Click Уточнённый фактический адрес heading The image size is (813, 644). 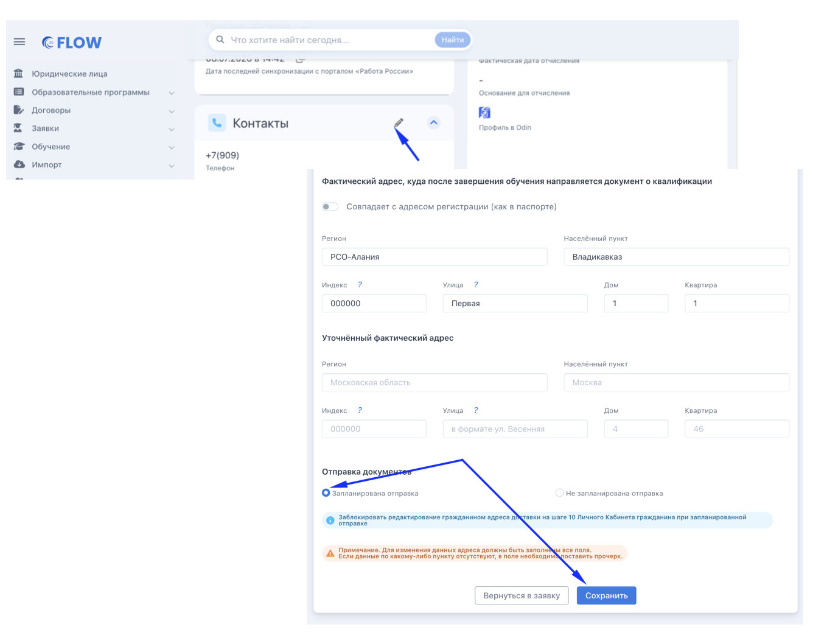click(x=388, y=338)
